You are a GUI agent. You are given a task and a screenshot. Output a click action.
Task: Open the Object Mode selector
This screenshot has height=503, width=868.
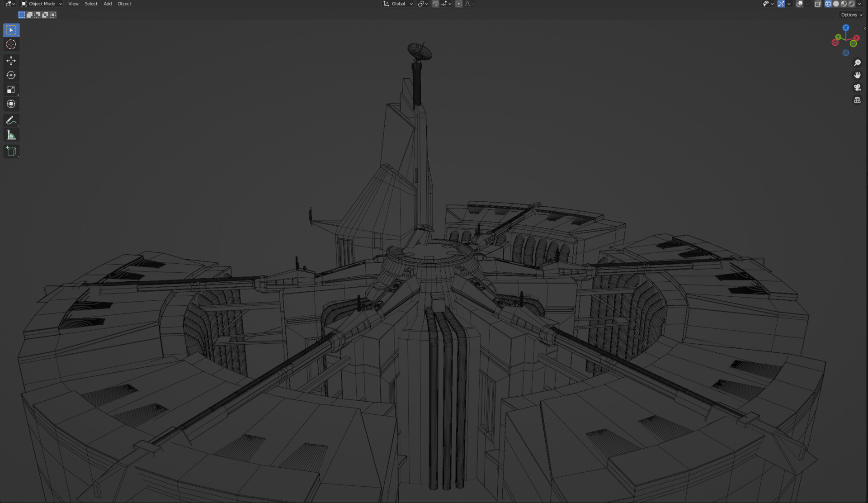tap(41, 4)
